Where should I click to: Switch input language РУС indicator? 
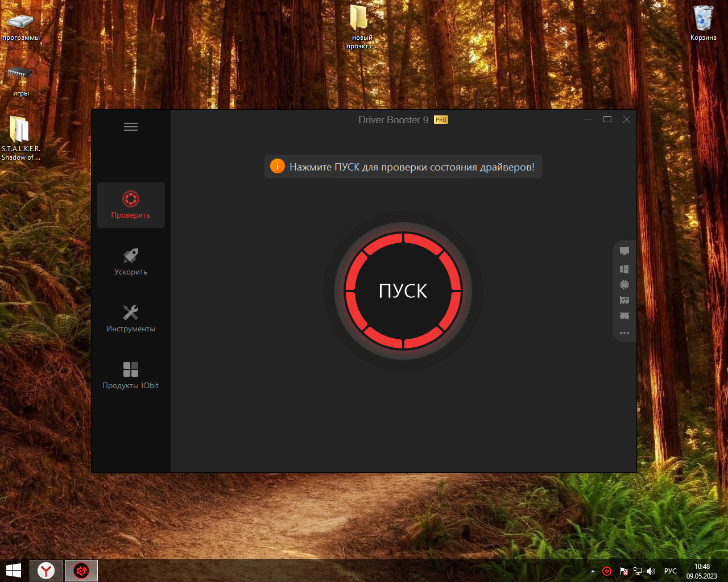tap(671, 571)
